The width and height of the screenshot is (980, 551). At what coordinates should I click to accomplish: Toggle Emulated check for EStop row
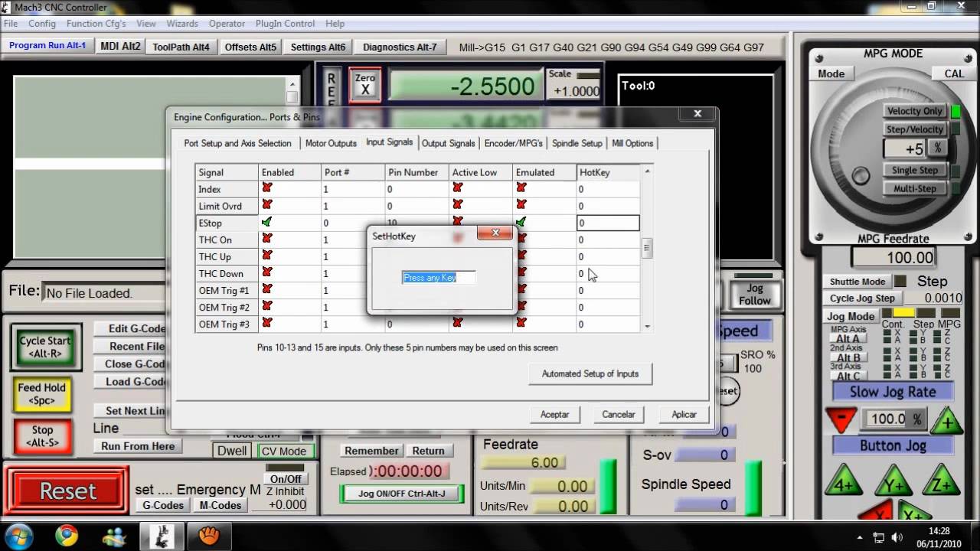tap(521, 222)
